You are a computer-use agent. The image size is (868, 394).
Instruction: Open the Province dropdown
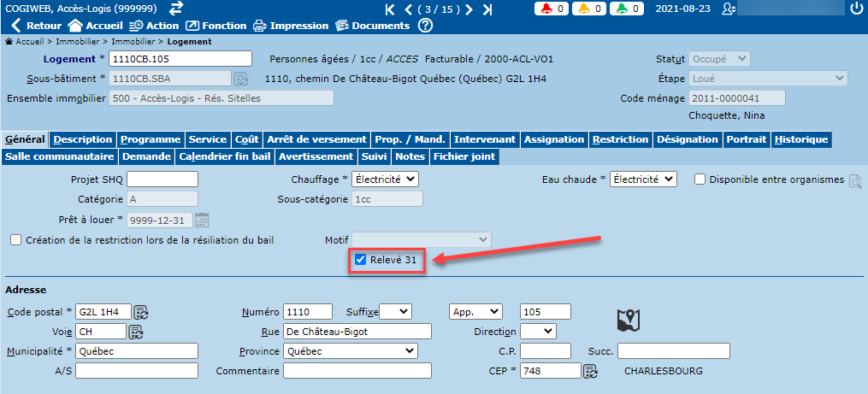click(351, 351)
